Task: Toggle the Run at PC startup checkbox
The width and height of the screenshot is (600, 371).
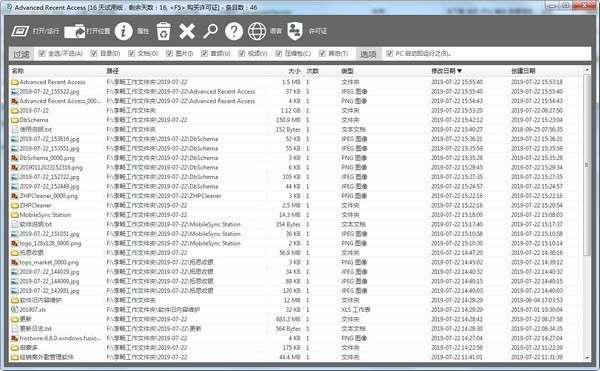Action: [389, 54]
